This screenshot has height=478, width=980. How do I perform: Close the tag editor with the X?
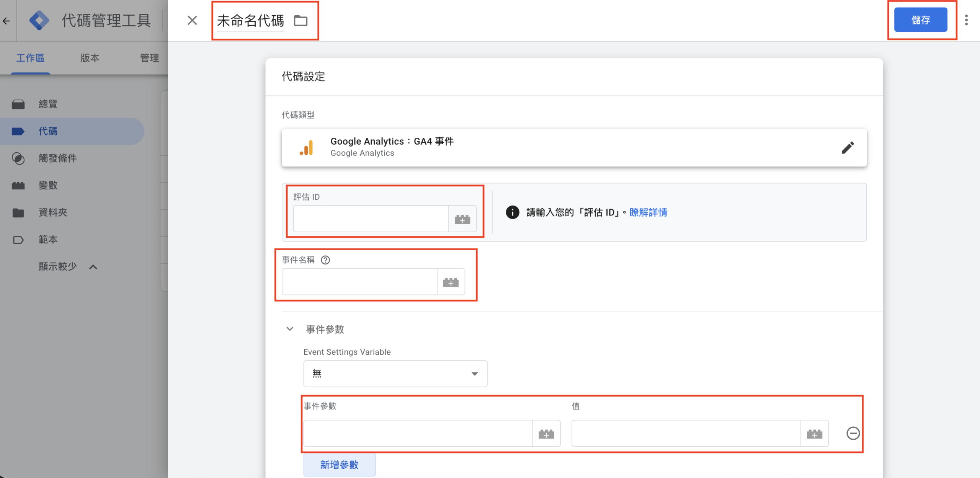click(192, 20)
